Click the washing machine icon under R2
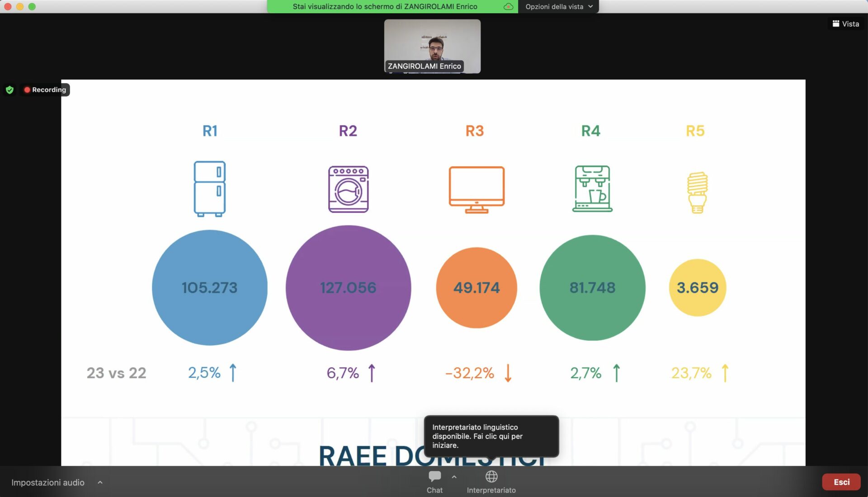This screenshot has width=868, height=497. tap(348, 189)
